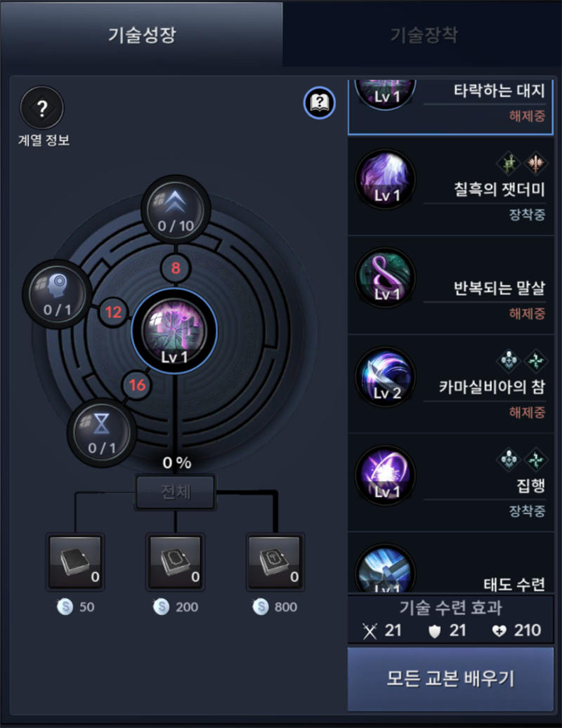Click the 집행 skill icon
The width and height of the screenshot is (562, 728).
point(385,476)
